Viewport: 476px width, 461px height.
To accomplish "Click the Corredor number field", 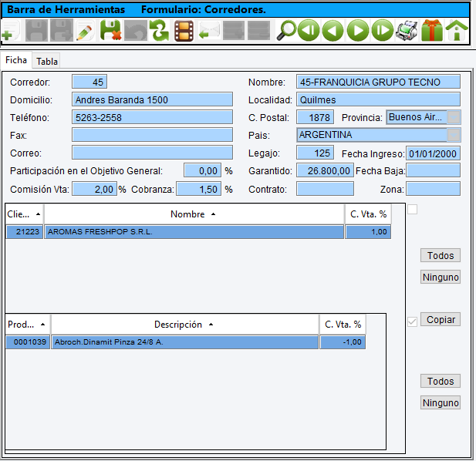I will coord(89,82).
